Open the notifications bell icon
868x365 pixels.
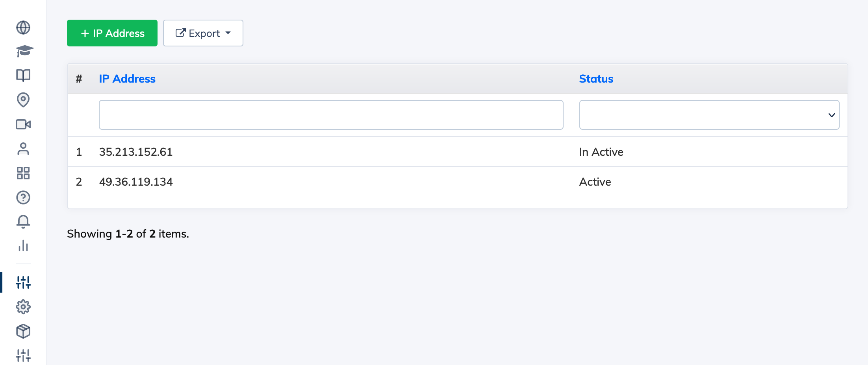(23, 222)
